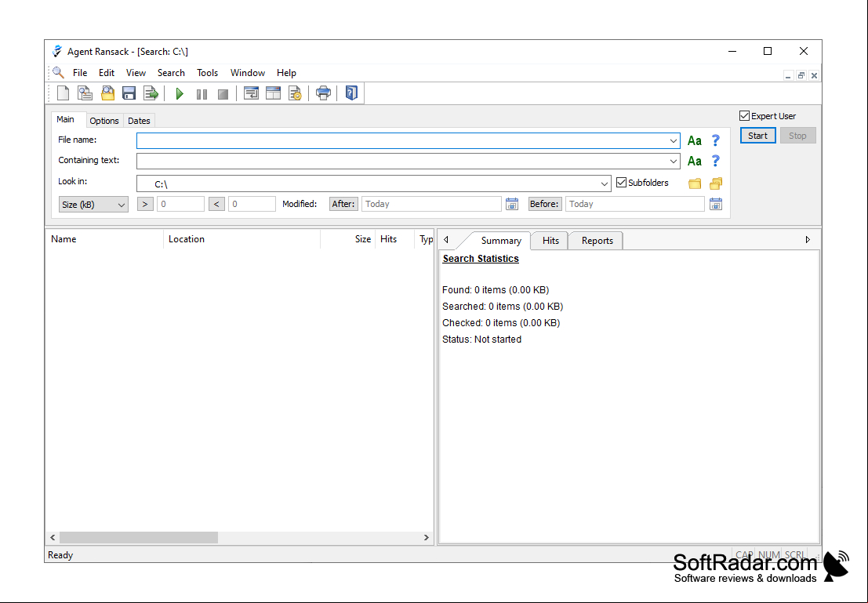Click Containing text help question mark

pos(716,161)
